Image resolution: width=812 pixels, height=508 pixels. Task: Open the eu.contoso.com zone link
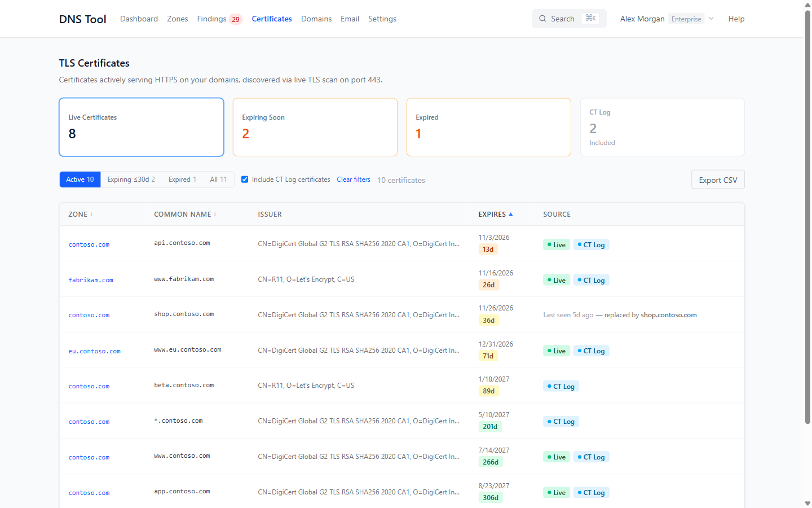tap(95, 351)
